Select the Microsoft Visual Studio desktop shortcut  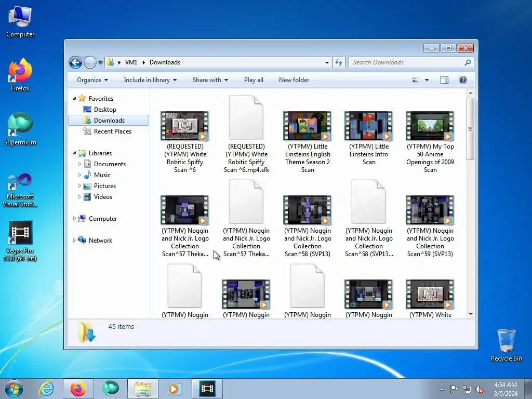pos(20,190)
